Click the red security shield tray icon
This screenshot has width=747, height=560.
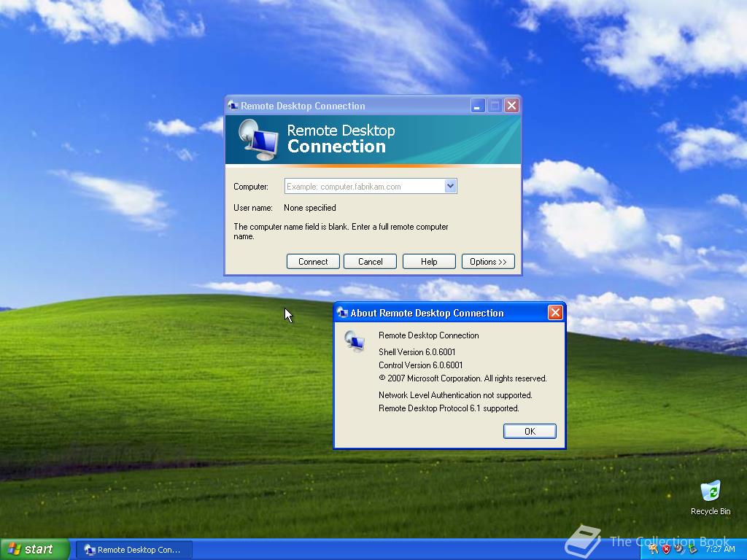coord(667,549)
